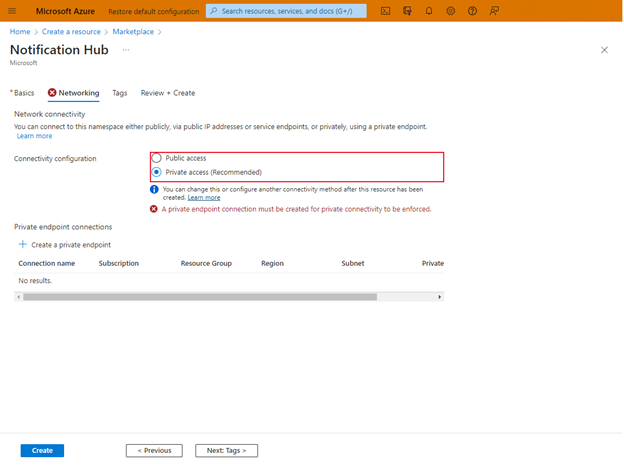Sort by Connection name column header
The width and height of the screenshot is (624, 470).
pyautogui.click(x=47, y=263)
